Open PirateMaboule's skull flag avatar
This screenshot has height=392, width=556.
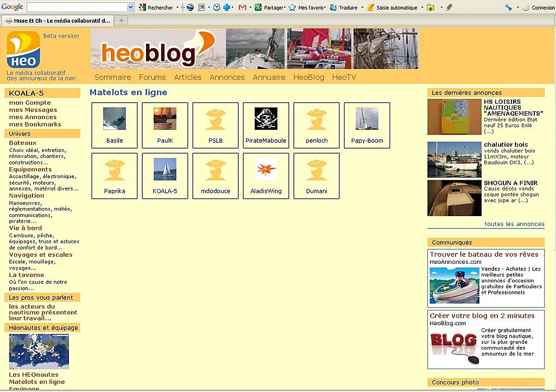(x=266, y=119)
